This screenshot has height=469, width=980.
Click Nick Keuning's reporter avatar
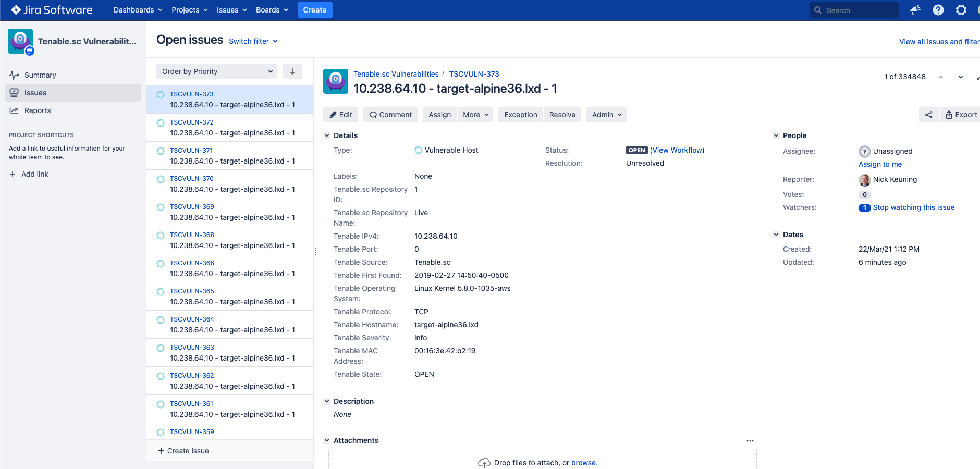tap(865, 180)
